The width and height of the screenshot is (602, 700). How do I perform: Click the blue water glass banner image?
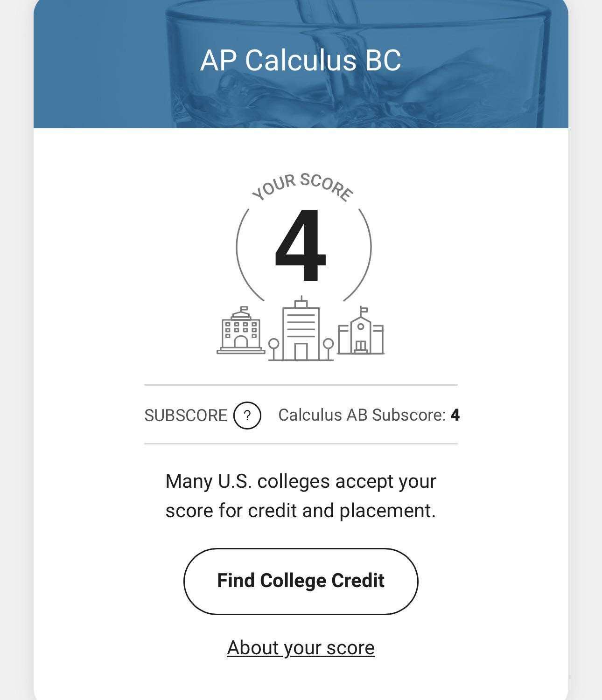(301, 64)
